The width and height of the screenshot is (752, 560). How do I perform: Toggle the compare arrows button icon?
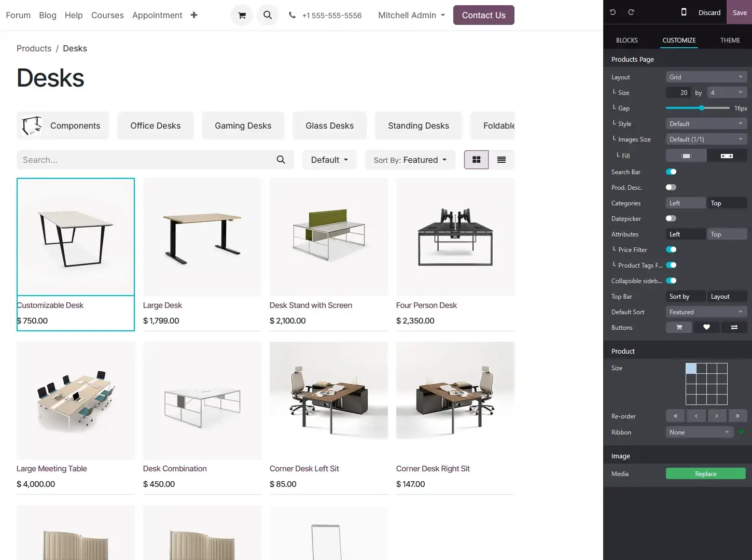tap(734, 327)
